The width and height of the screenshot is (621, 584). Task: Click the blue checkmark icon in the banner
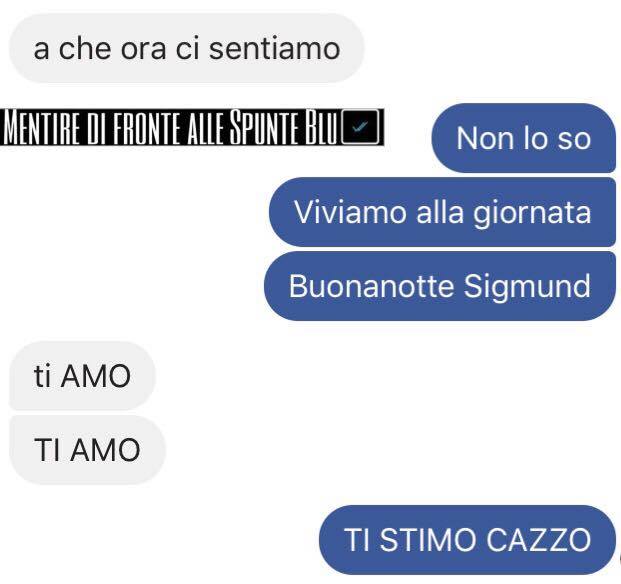[360, 127]
